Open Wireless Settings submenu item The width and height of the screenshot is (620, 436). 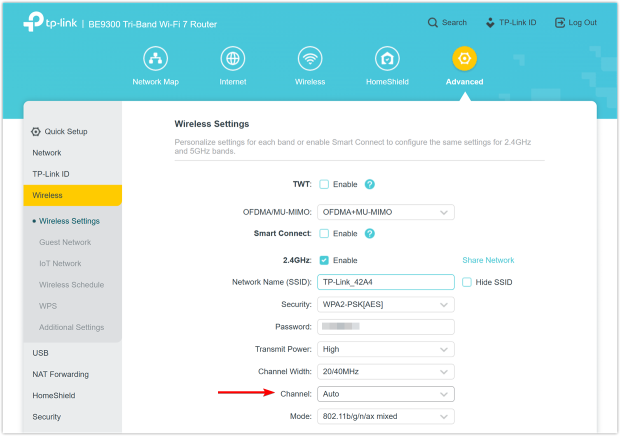pos(69,221)
